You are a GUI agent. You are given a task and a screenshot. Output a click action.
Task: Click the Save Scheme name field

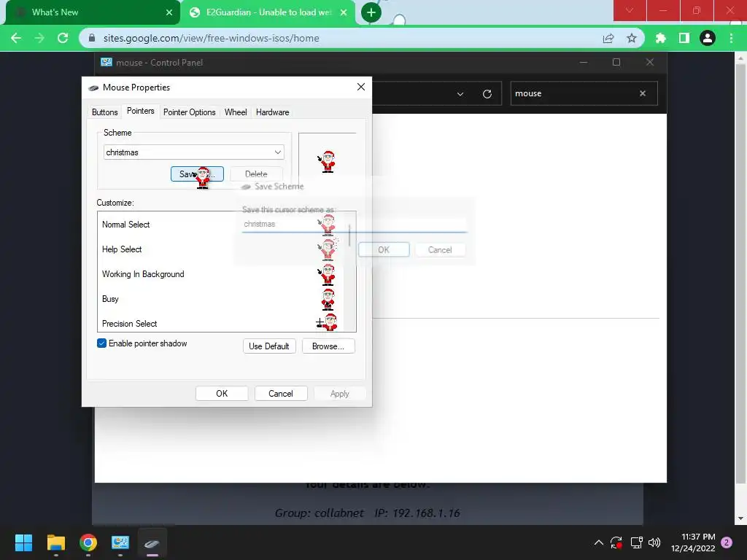point(354,225)
